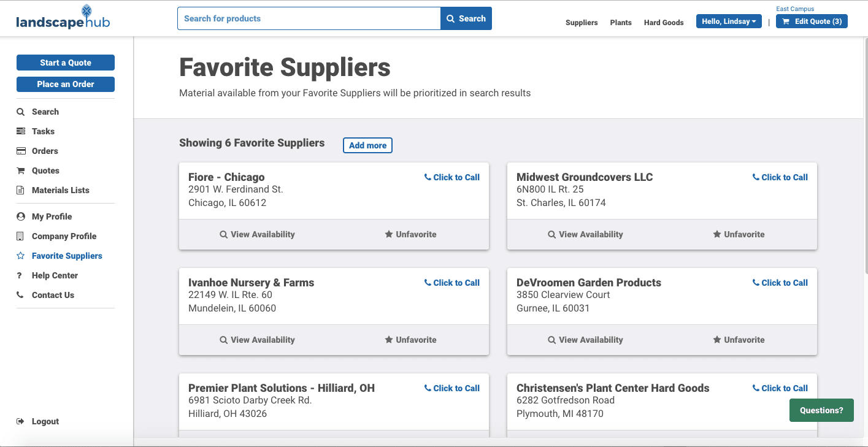The height and width of the screenshot is (447, 868).
Task: Click the Search for products field
Action: [309, 18]
